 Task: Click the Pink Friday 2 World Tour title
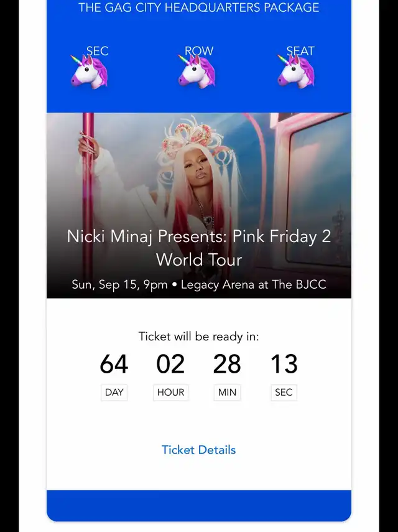point(198,248)
